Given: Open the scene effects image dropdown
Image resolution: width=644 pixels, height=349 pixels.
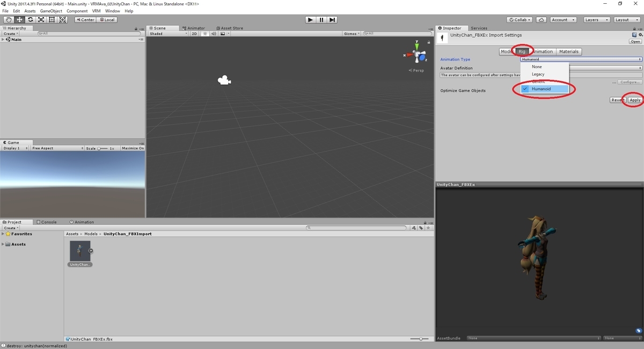Looking at the screenshot, I should (224, 33).
